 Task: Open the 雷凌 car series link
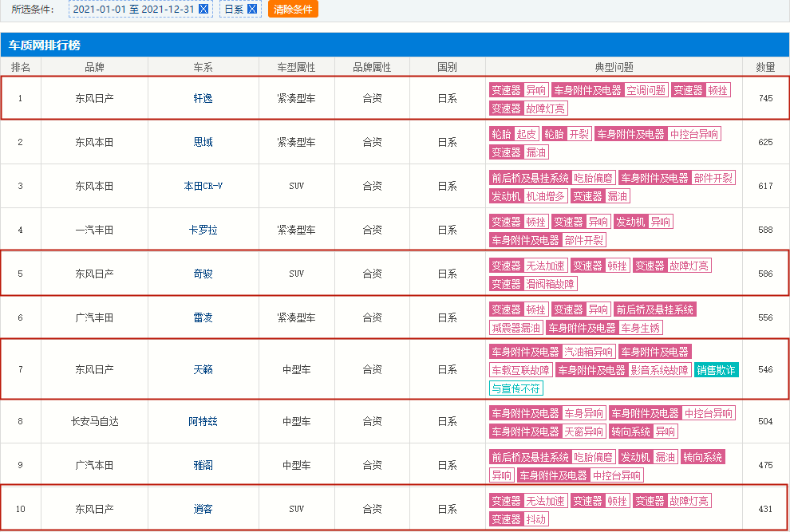point(203,317)
